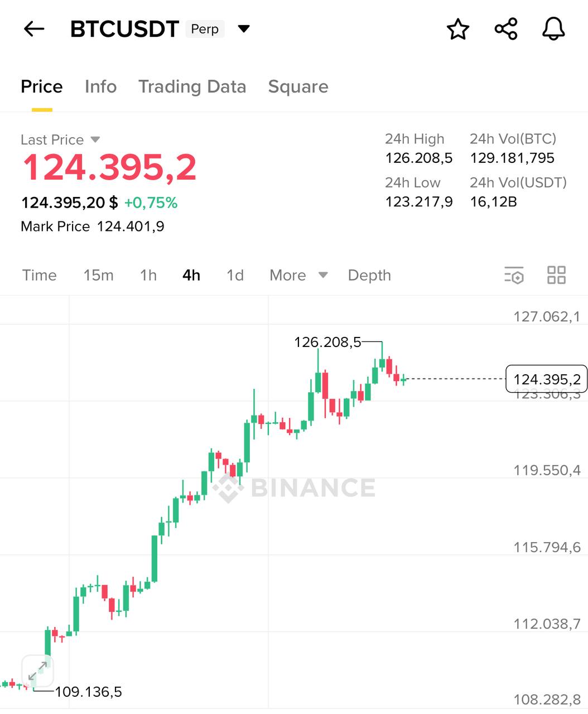Tap the Perp contract label

click(205, 29)
